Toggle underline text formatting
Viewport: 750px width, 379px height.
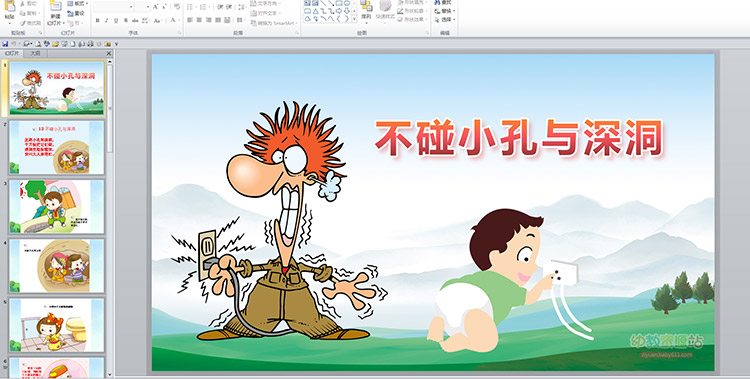[x=116, y=20]
